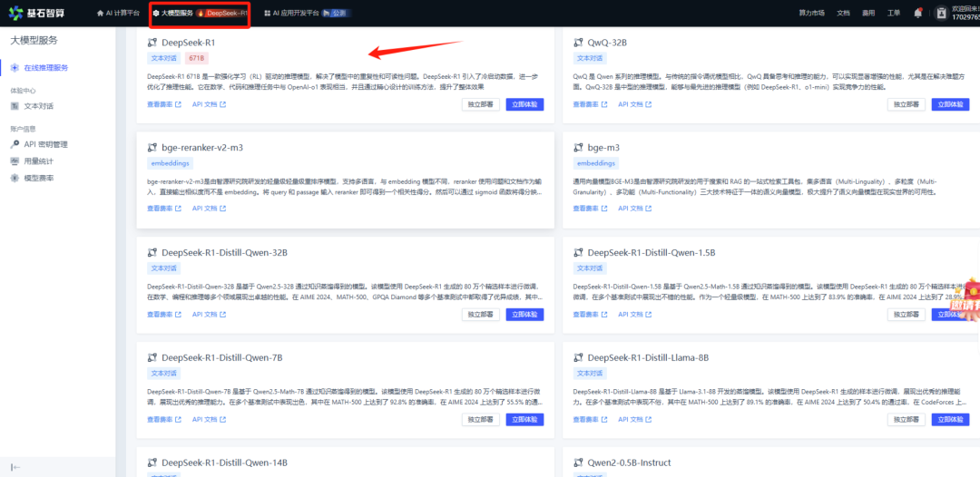This screenshot has width=980, height=477.
Task: Open 文档 in top bar
Action: click(843, 13)
